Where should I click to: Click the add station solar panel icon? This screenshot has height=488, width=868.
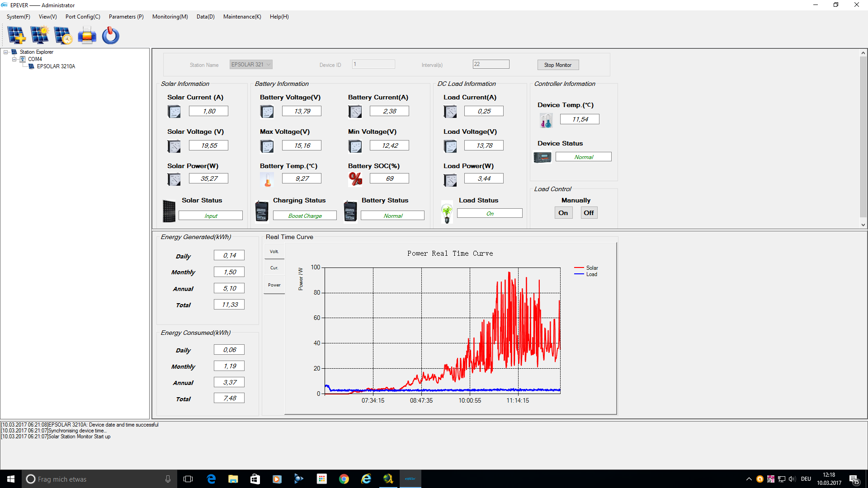(16, 35)
